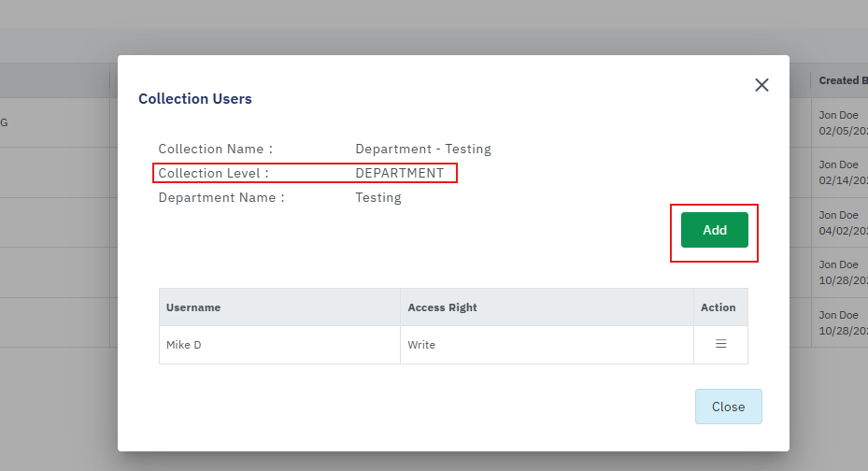This screenshot has width=868, height=471.
Task: Click the green Add button
Action: 714,230
